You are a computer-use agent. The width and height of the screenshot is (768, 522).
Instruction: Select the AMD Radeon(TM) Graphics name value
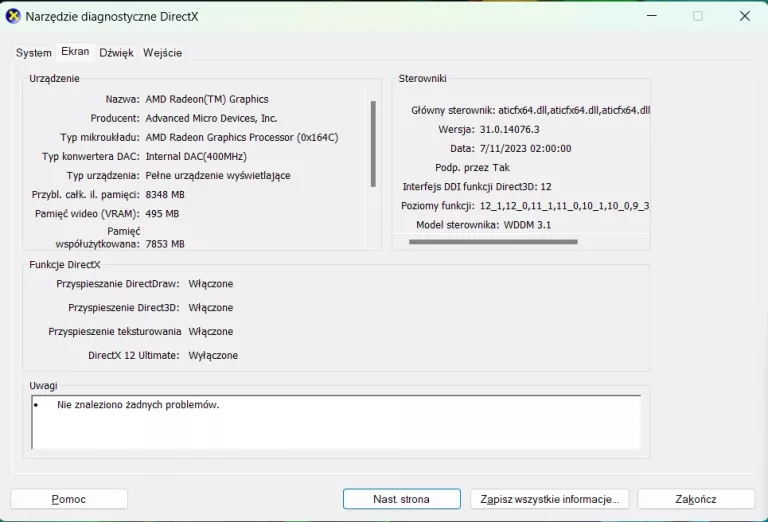(x=207, y=99)
